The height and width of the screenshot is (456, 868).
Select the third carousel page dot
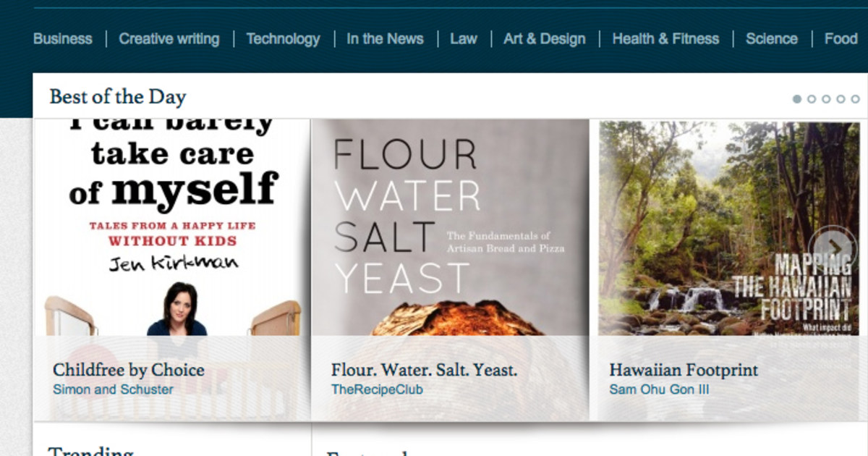click(x=826, y=98)
